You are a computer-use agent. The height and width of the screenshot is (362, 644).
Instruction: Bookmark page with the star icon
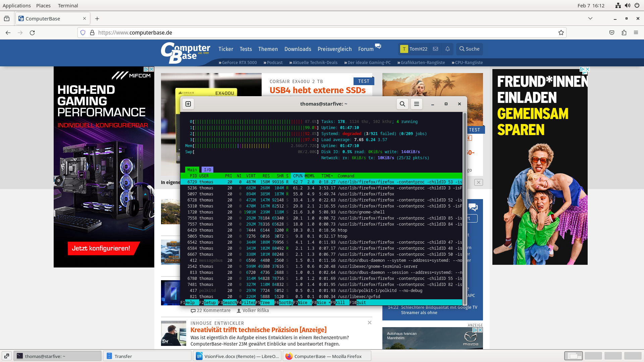pos(561,33)
